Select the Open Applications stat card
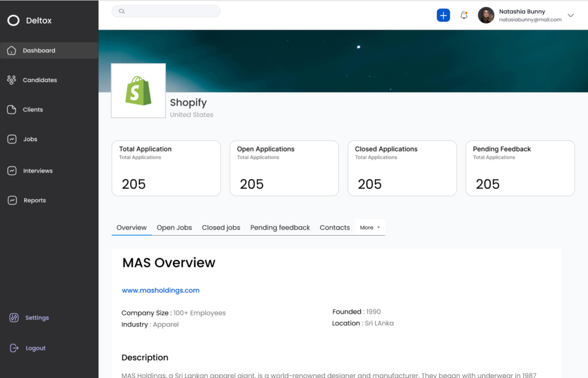The width and height of the screenshot is (588, 378). click(284, 168)
